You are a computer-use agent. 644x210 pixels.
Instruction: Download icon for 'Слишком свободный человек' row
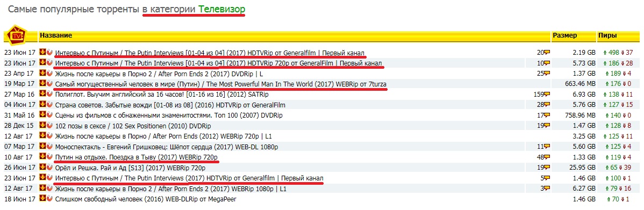[x=42, y=199]
